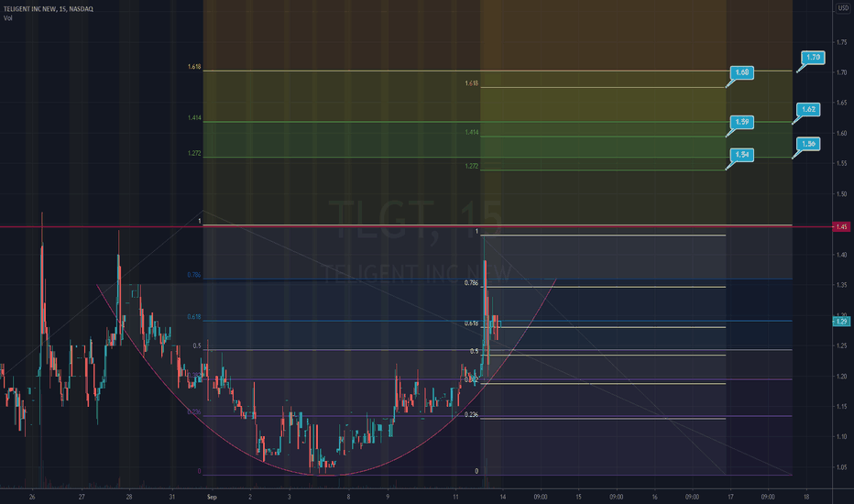Image resolution: width=854 pixels, height=504 pixels.
Task: Select the 1.62 price callout label
Action: click(809, 110)
